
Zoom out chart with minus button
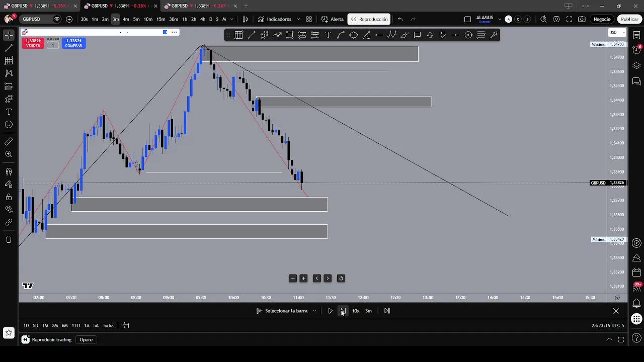coord(293,278)
